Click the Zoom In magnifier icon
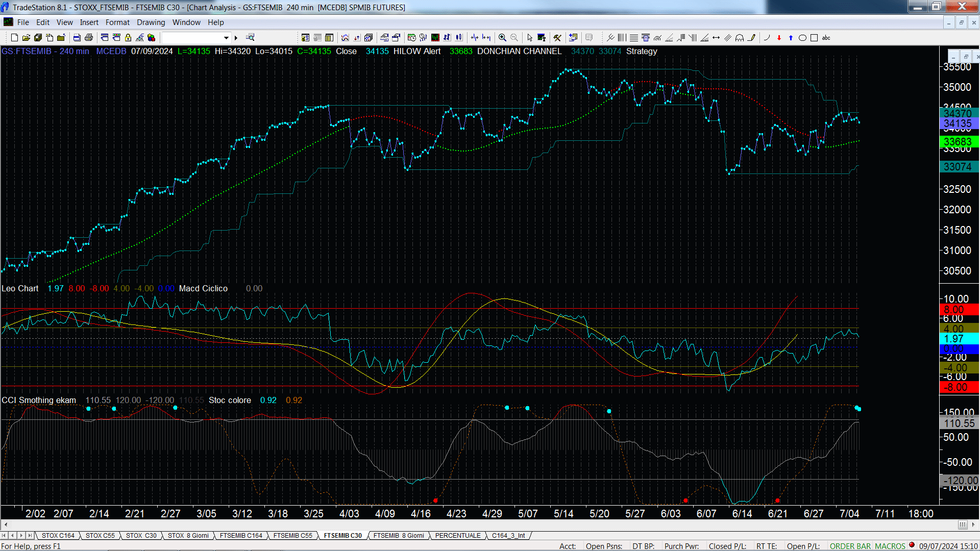Viewport: 980px width, 551px height. [502, 38]
